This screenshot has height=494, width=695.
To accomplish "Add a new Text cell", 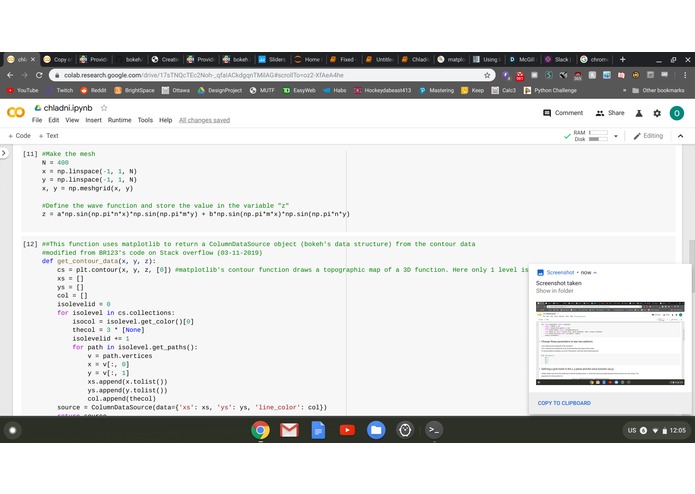I will click(x=48, y=136).
